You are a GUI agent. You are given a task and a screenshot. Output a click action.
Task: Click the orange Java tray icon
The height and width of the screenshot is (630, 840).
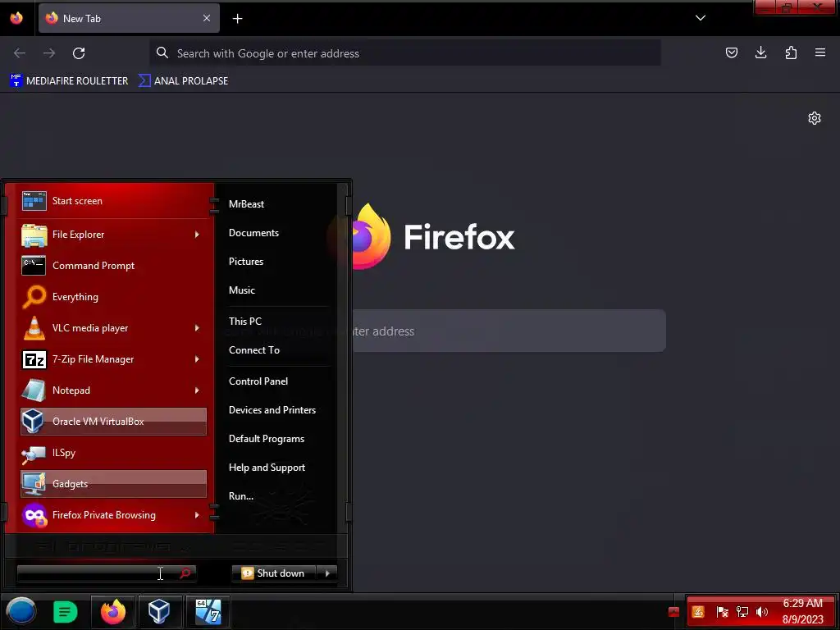[x=698, y=612]
